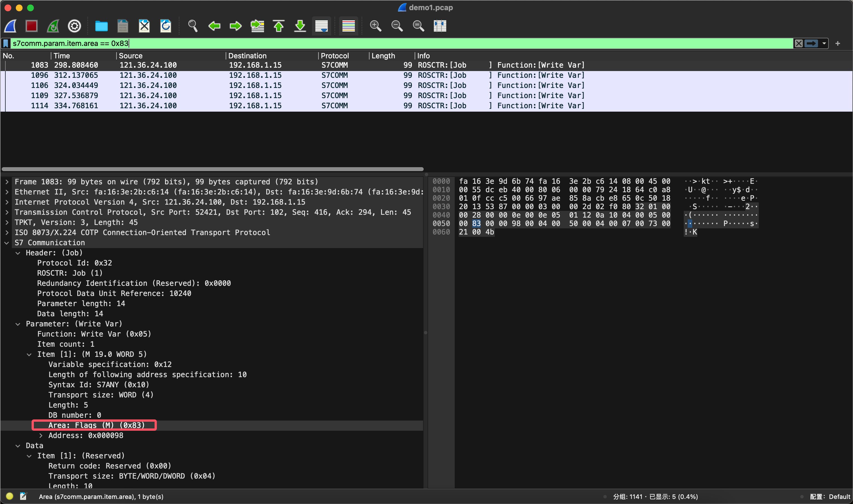Sort by the No. column header
The height and width of the screenshot is (504, 853).
26,56
